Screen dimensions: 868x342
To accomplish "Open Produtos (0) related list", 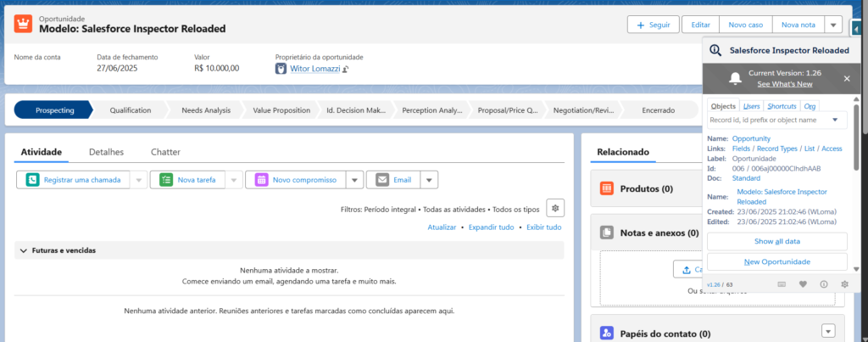I will pos(646,188).
